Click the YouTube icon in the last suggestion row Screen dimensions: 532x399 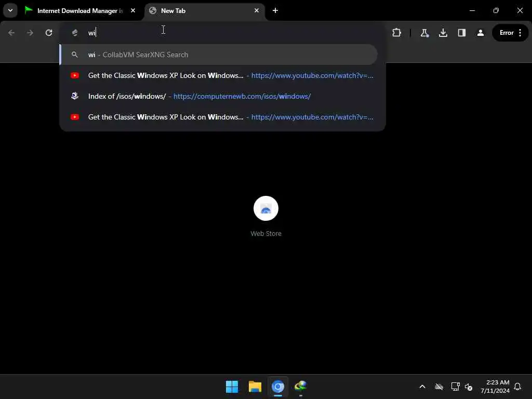(75, 117)
